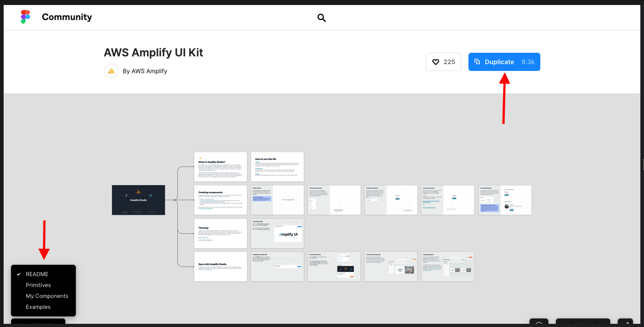The height and width of the screenshot is (327, 644).
Task: Click the AWS Amplify UI Kit title
Action: point(153,52)
